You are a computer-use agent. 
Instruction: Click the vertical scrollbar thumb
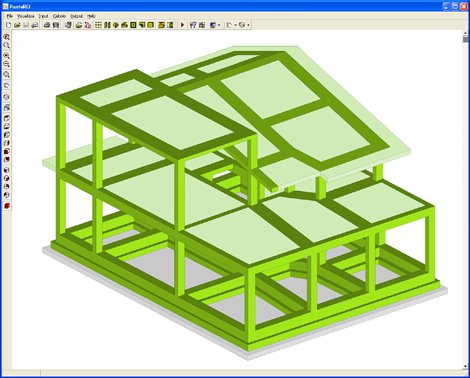point(466,39)
